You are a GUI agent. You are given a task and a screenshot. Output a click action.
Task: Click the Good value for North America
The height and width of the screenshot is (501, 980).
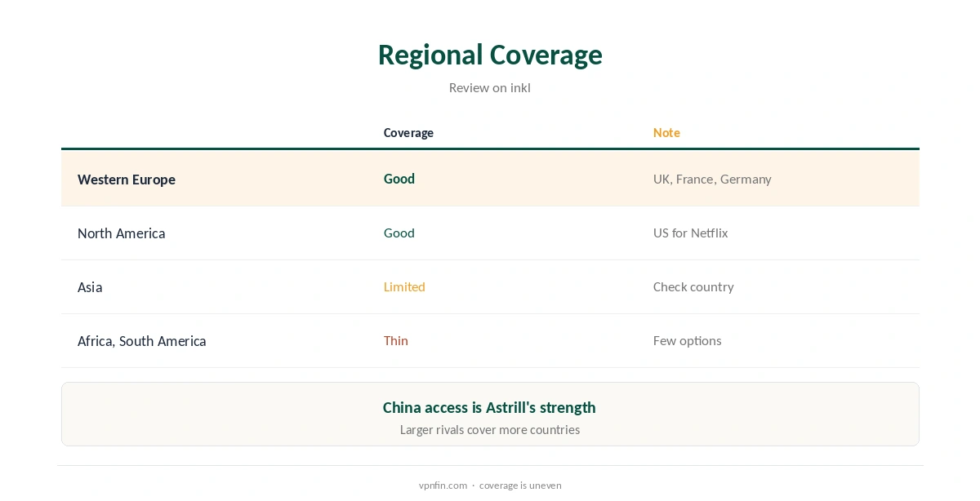pos(399,233)
